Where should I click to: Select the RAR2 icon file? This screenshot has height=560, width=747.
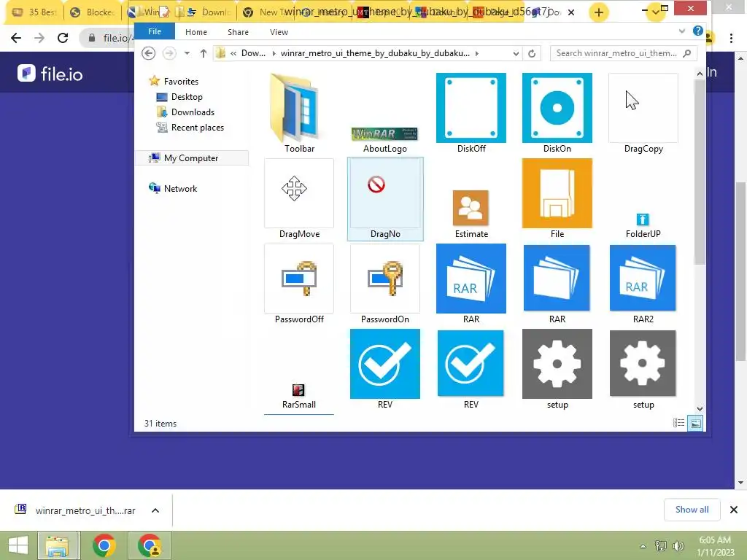(643, 284)
